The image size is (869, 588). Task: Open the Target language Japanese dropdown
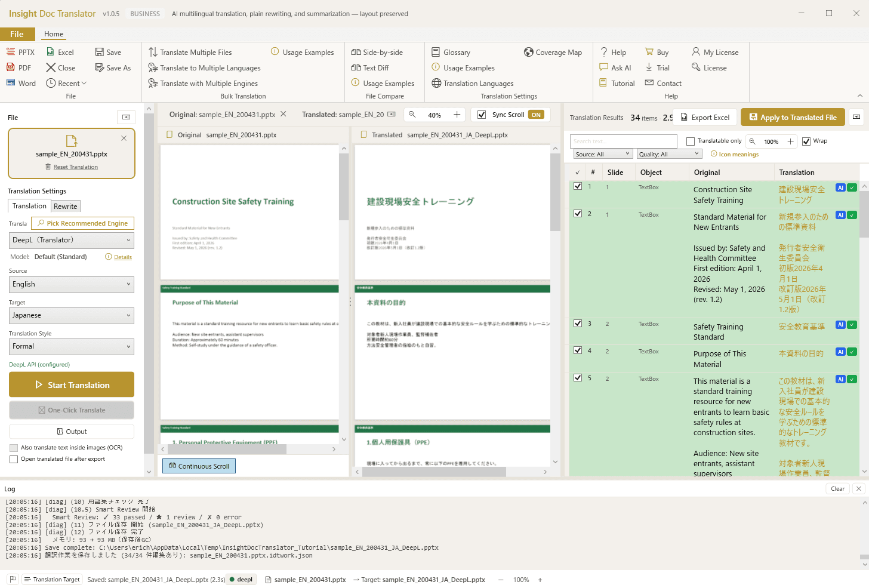pos(72,315)
